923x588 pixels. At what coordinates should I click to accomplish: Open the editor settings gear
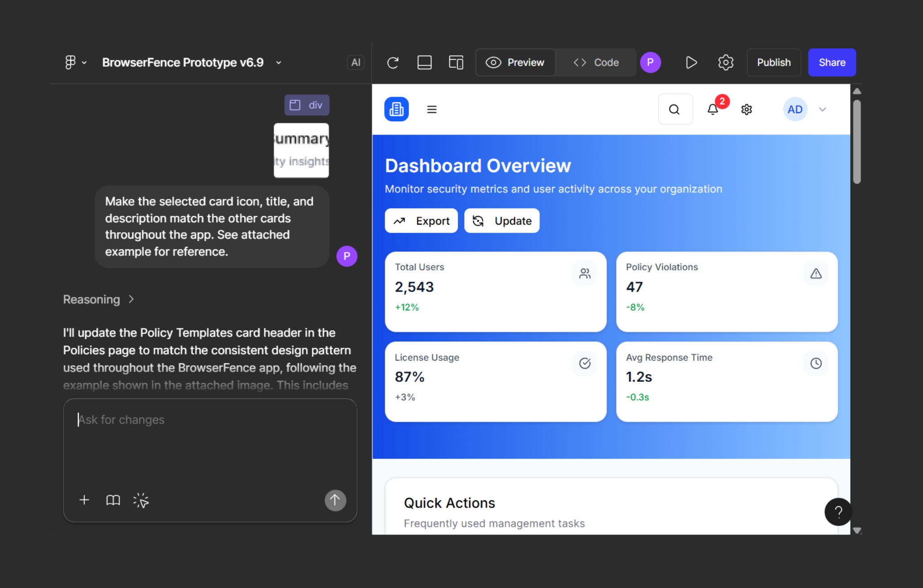725,62
